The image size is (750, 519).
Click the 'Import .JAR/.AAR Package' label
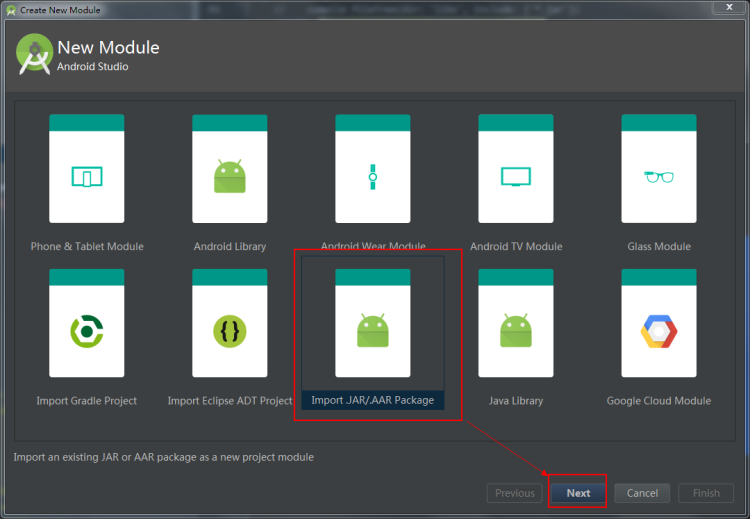pos(373,400)
